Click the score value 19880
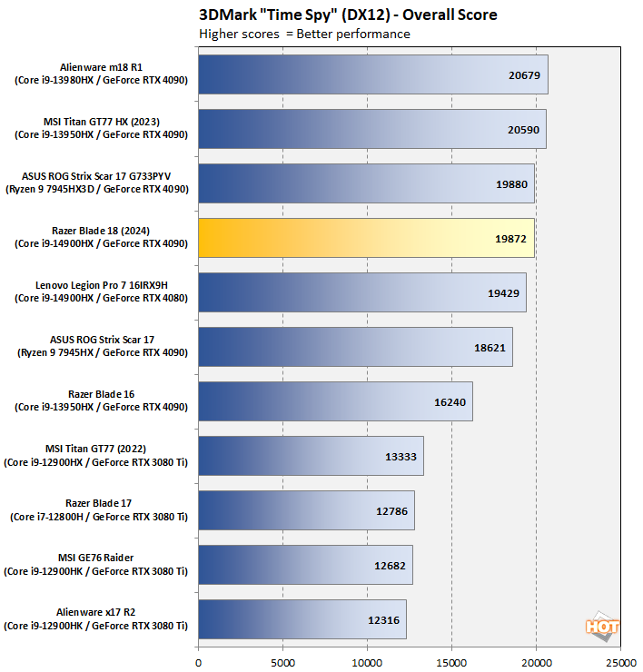The image size is (643, 672). point(512,184)
